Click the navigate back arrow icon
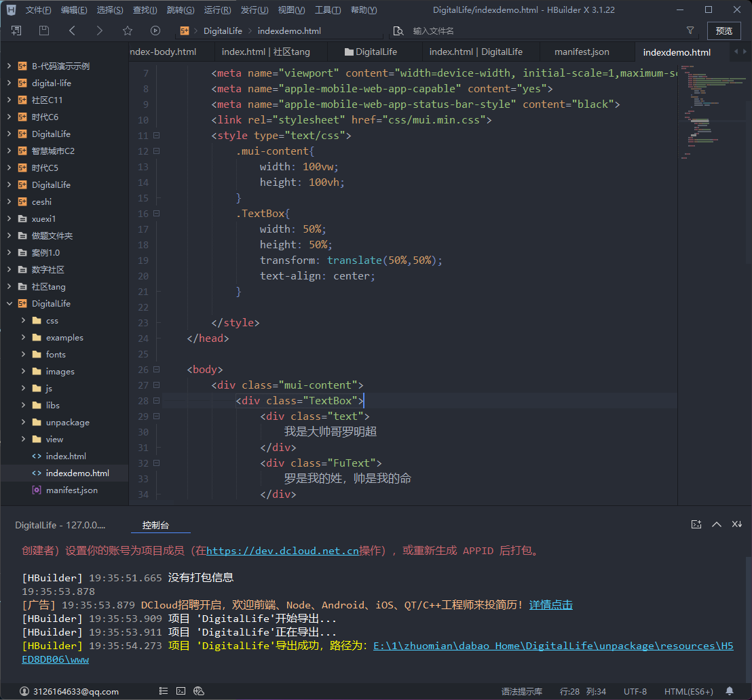 (72, 31)
